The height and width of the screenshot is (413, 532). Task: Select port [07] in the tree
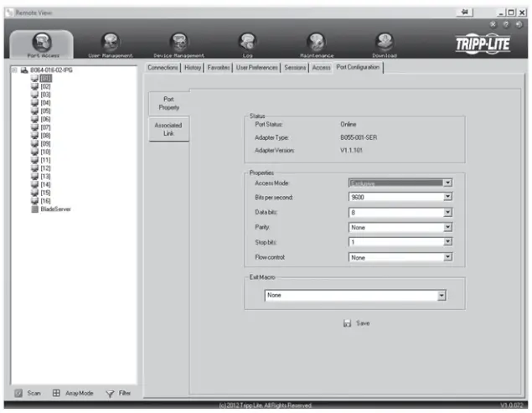click(x=45, y=127)
